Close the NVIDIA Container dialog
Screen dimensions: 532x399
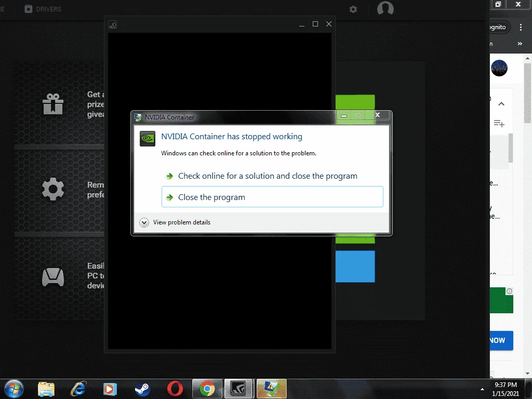pyautogui.click(x=377, y=115)
